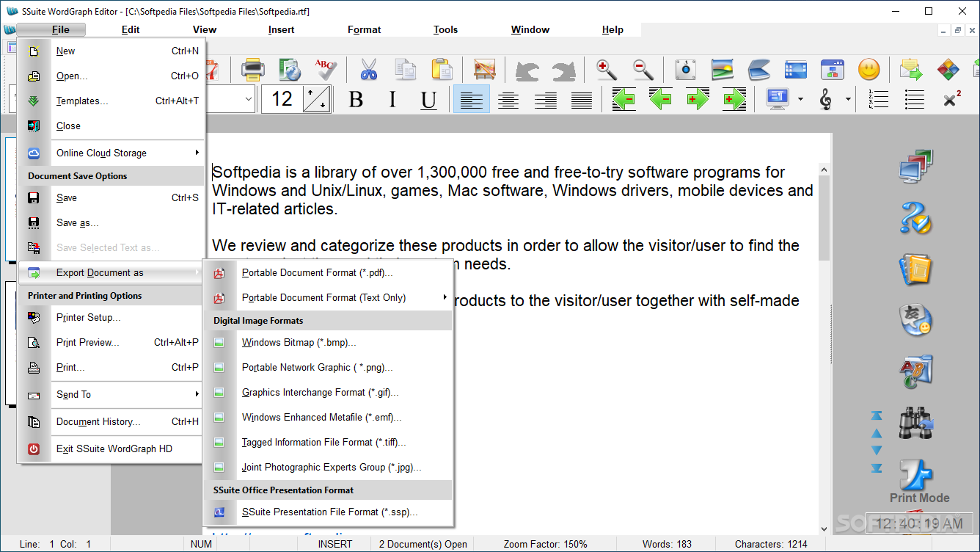
Task: Click the Print toolbar icon
Action: click(253, 70)
